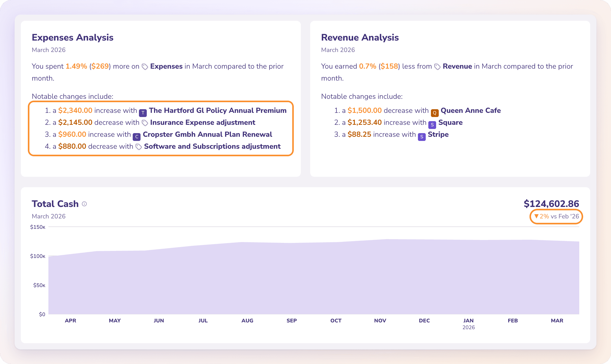
Task: Open Software and Subscriptions adjustment link
Action: 212,146
